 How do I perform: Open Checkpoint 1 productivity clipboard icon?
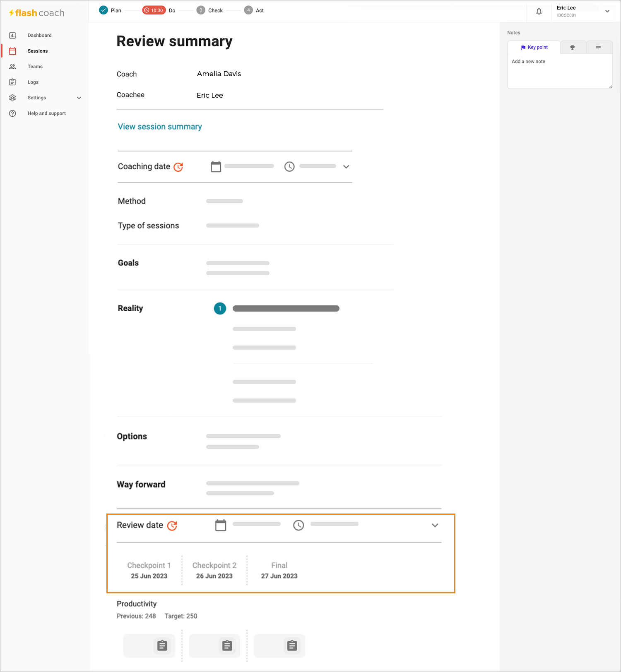(x=162, y=646)
